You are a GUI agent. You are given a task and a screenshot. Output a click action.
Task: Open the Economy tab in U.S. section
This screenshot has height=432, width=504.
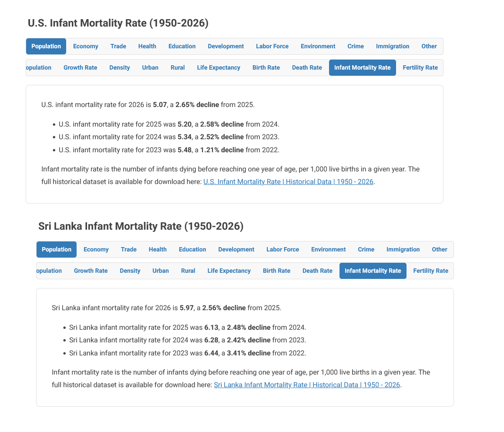(x=85, y=46)
